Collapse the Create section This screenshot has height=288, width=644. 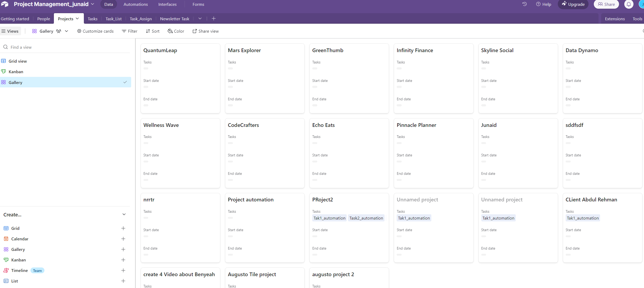click(124, 215)
